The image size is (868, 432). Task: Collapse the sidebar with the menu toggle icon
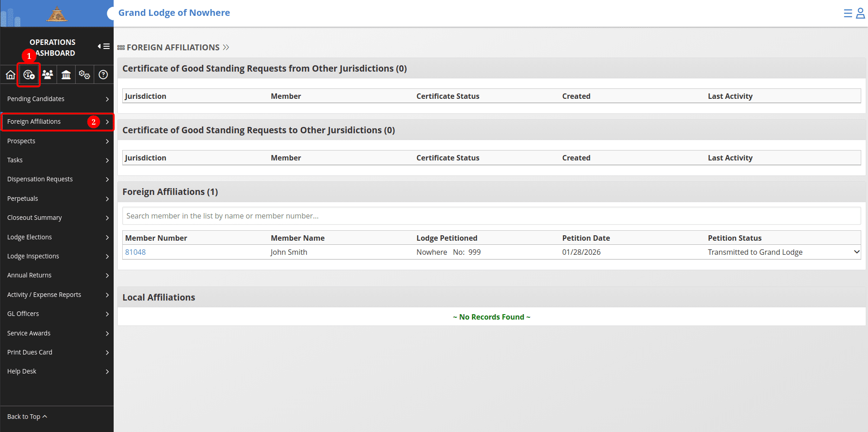tap(104, 46)
